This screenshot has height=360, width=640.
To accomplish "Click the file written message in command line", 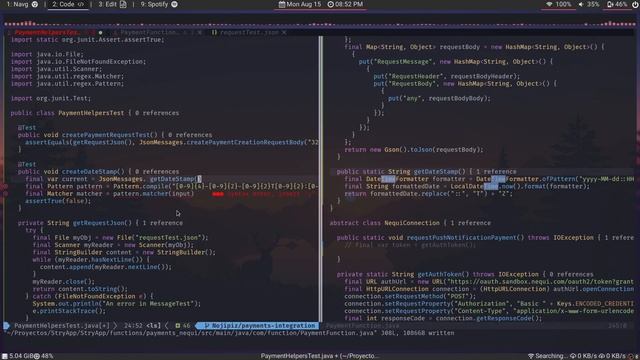I will 229,333.
